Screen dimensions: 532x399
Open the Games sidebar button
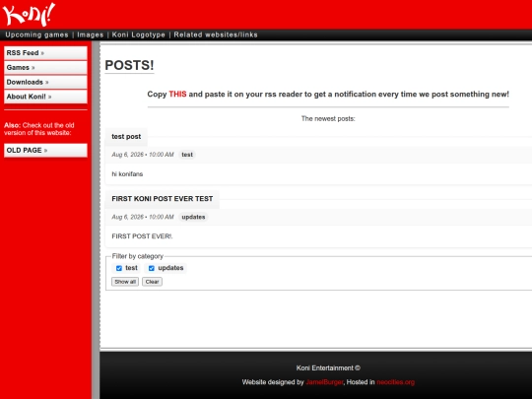pos(45,68)
